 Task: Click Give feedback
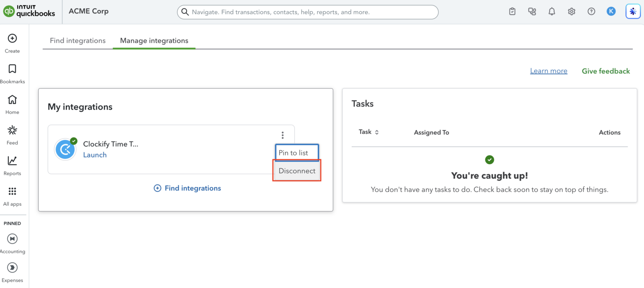(x=606, y=71)
